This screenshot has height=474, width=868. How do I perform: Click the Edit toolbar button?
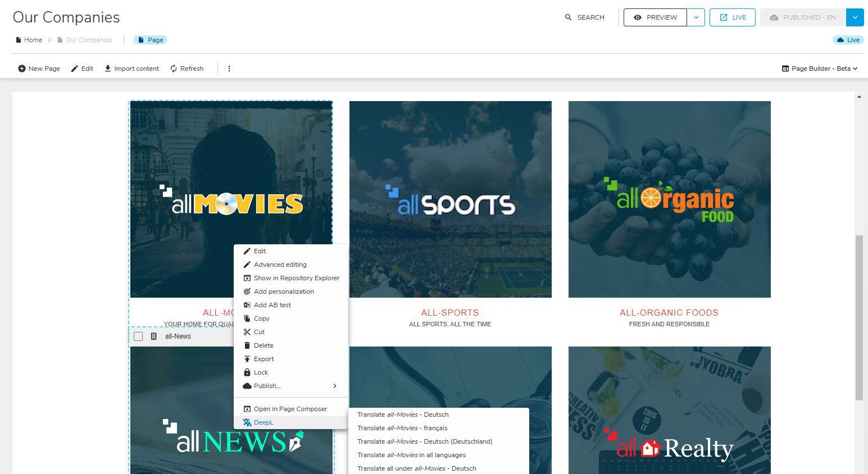pos(82,69)
